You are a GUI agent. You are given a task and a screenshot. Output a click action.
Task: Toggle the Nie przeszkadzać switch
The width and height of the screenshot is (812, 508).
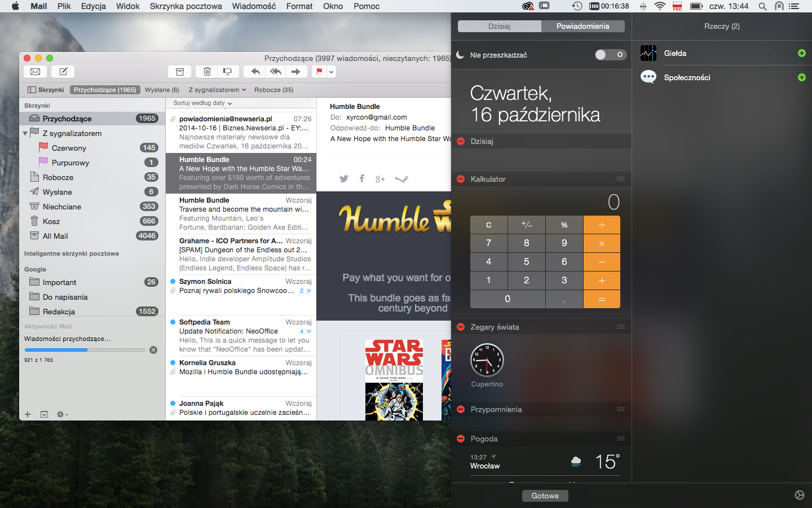pos(611,55)
